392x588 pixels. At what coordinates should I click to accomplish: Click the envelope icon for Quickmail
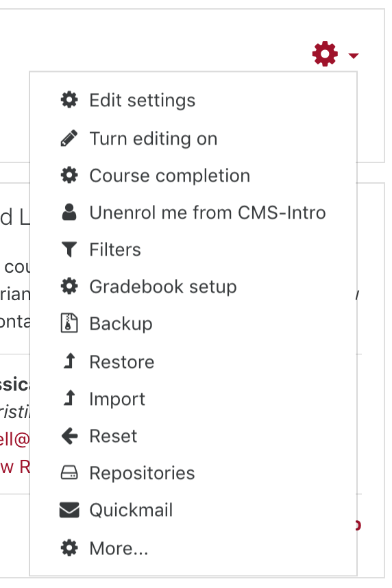(69, 510)
